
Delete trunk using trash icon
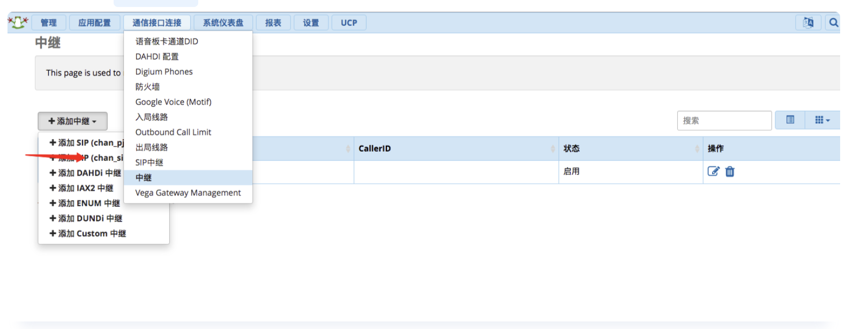point(730,171)
